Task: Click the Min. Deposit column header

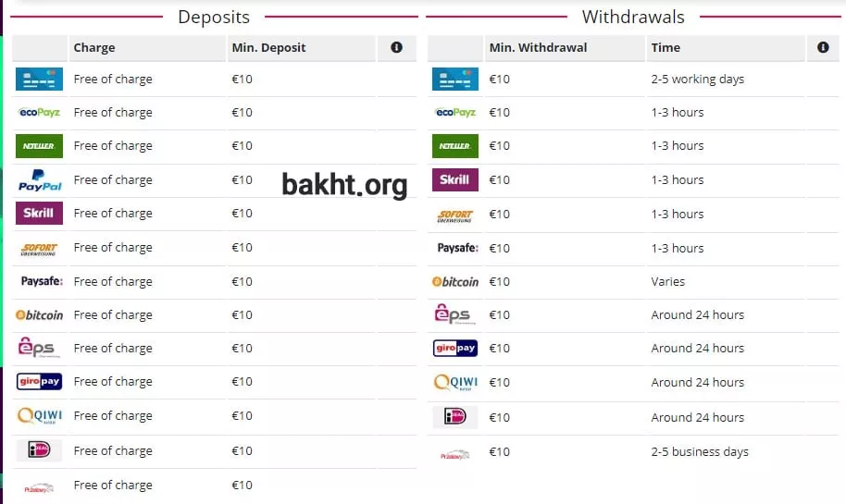Action: tap(268, 47)
